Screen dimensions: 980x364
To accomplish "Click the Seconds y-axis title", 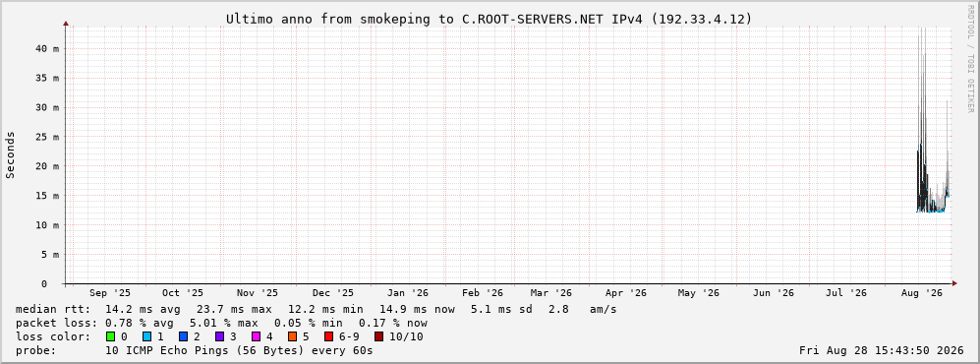I will [x=10, y=154].
